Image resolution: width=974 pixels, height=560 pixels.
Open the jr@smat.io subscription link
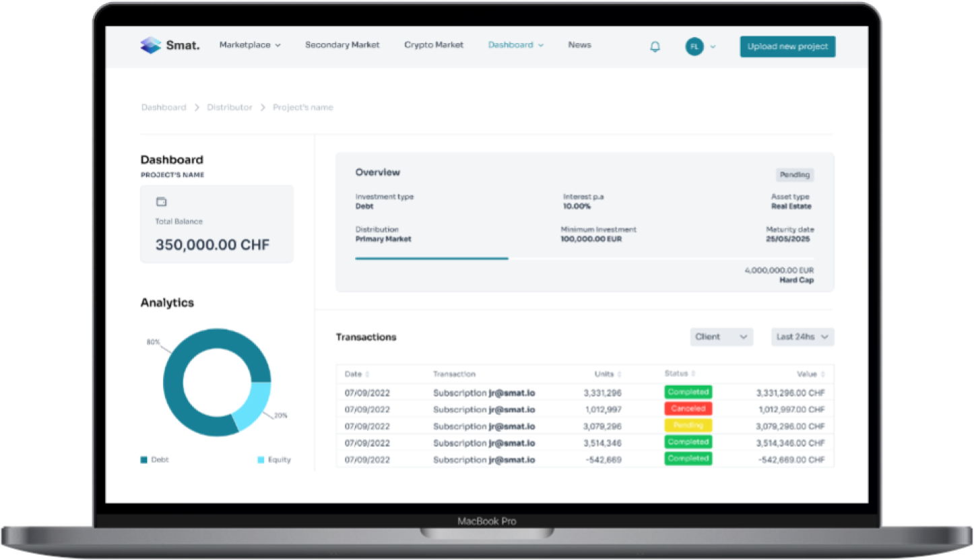coord(513,392)
